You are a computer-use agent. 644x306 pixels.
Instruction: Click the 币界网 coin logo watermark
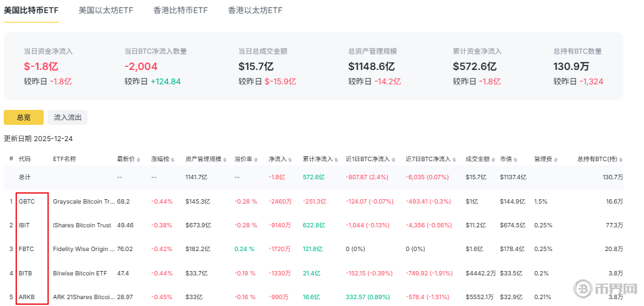(585, 290)
